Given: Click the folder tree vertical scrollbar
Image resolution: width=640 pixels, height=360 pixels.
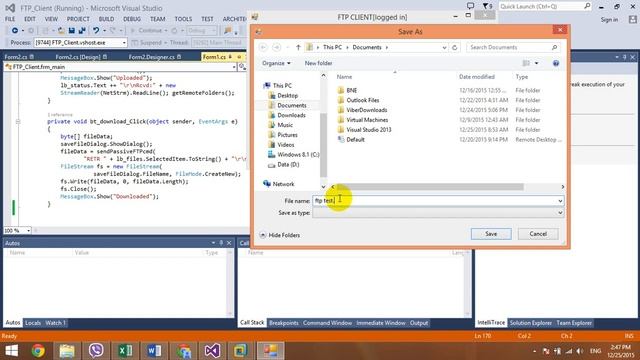Looking at the screenshot, I should (323, 145).
